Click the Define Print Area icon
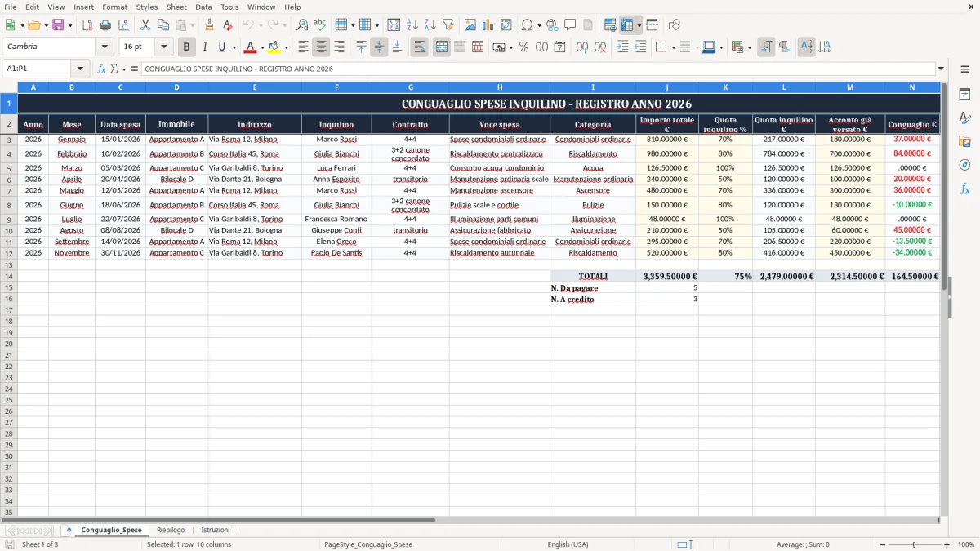 coord(610,25)
